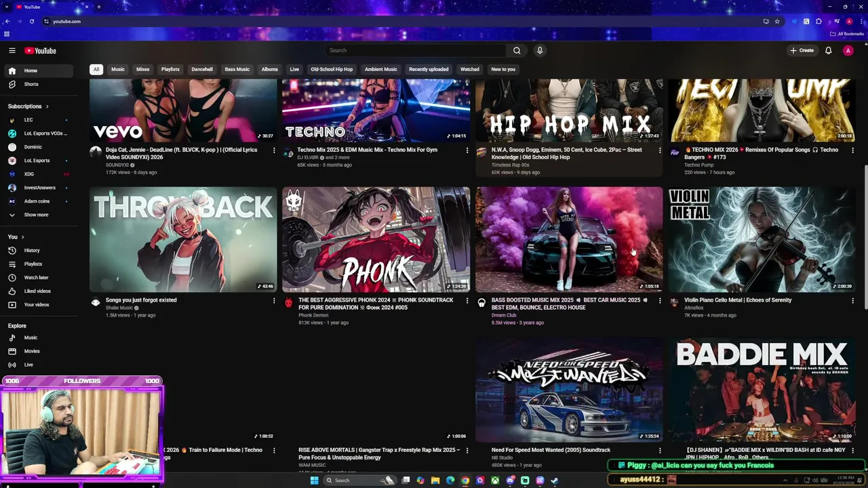Open History in the sidebar
The height and width of the screenshot is (488, 868).
coord(38,250)
